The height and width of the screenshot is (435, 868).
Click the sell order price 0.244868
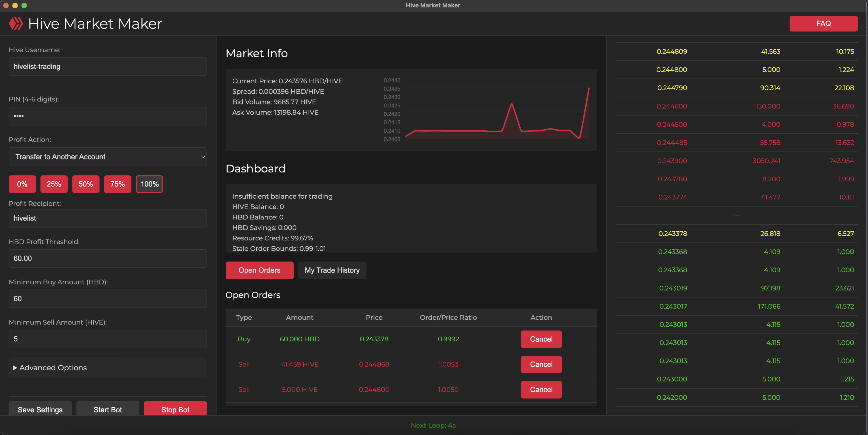[x=374, y=365]
